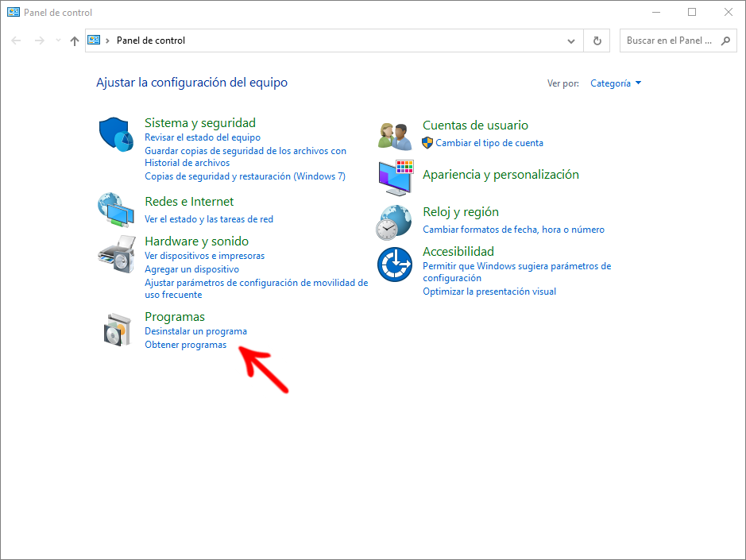Open Apariencia y personalización category
Screen dimensions: 746x560
(501, 175)
